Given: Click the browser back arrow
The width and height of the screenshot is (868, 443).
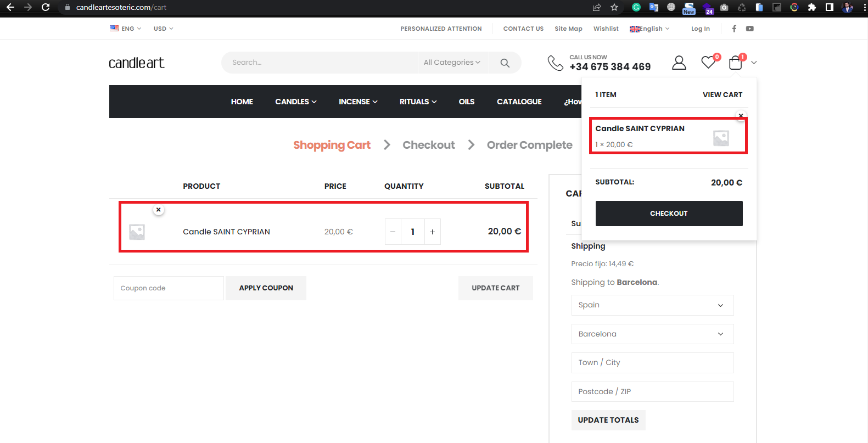Looking at the screenshot, I should (10, 7).
